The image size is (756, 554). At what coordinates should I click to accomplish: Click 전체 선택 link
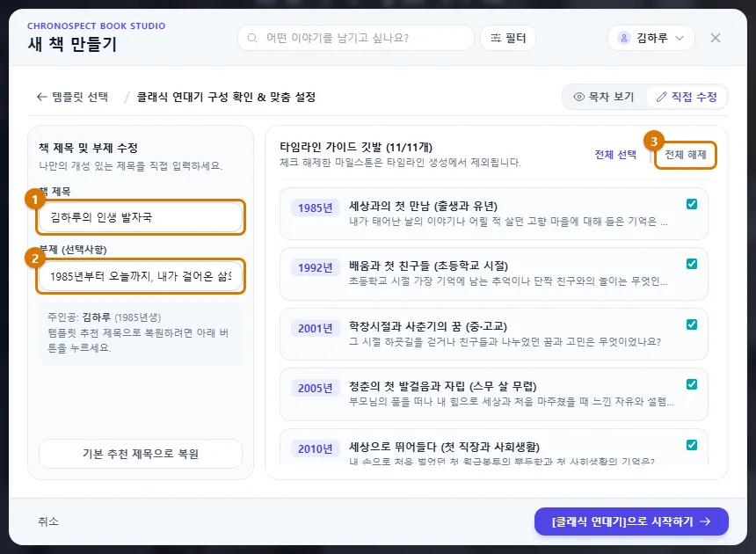(x=615, y=155)
